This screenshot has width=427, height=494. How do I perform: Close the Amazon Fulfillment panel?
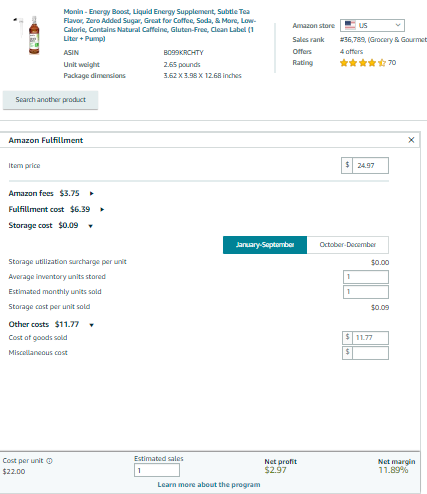click(x=411, y=140)
